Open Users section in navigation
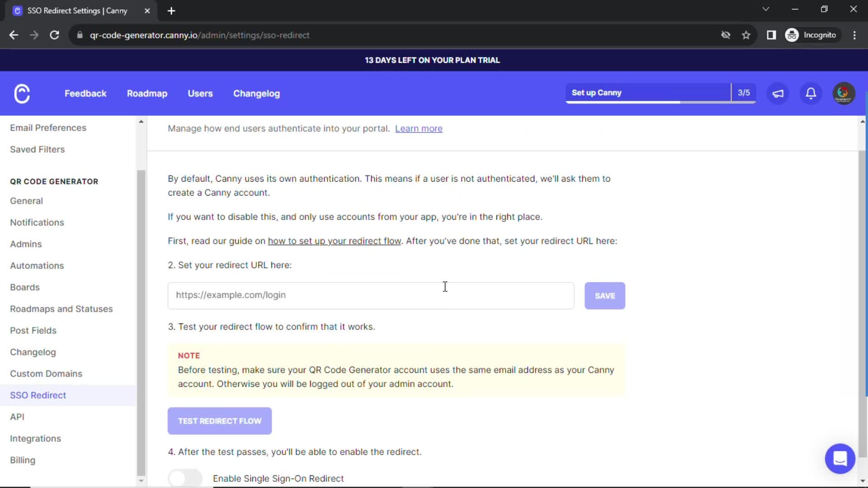The image size is (868, 488). [x=200, y=94]
